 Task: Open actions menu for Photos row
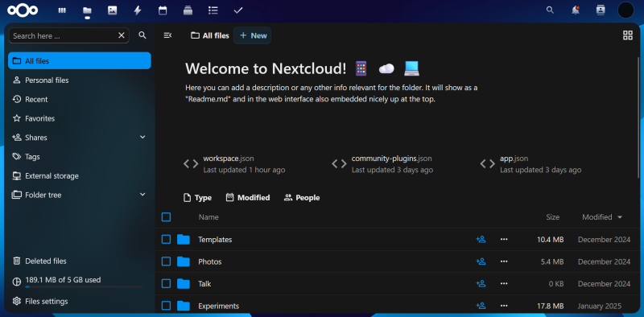point(504,261)
